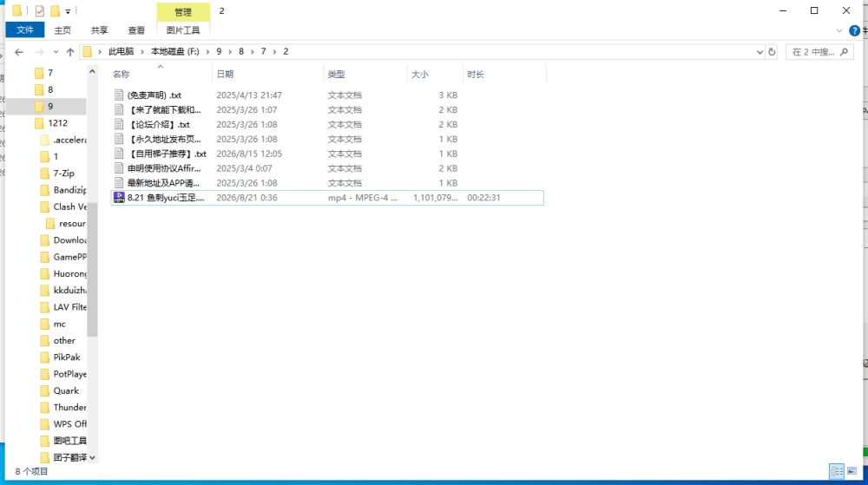
Task: Open the Thunder folder icon in tree
Action: pyautogui.click(x=45, y=408)
